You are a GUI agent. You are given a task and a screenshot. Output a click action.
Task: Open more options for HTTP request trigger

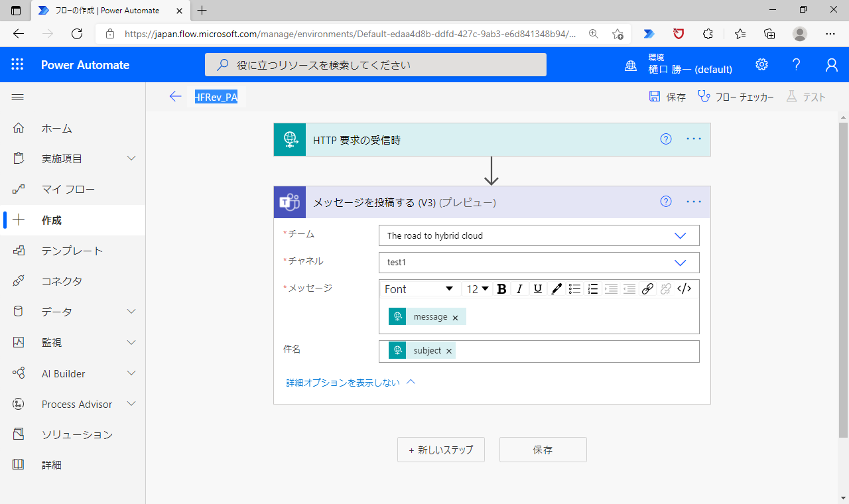point(694,139)
